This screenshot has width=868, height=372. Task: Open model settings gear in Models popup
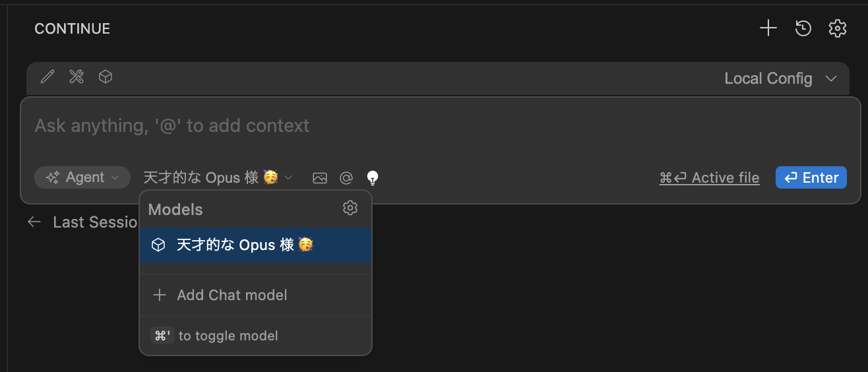click(x=350, y=208)
